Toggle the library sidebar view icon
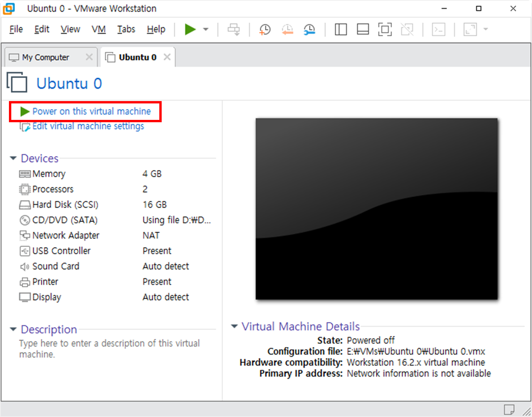The image size is (532, 417). tap(341, 30)
